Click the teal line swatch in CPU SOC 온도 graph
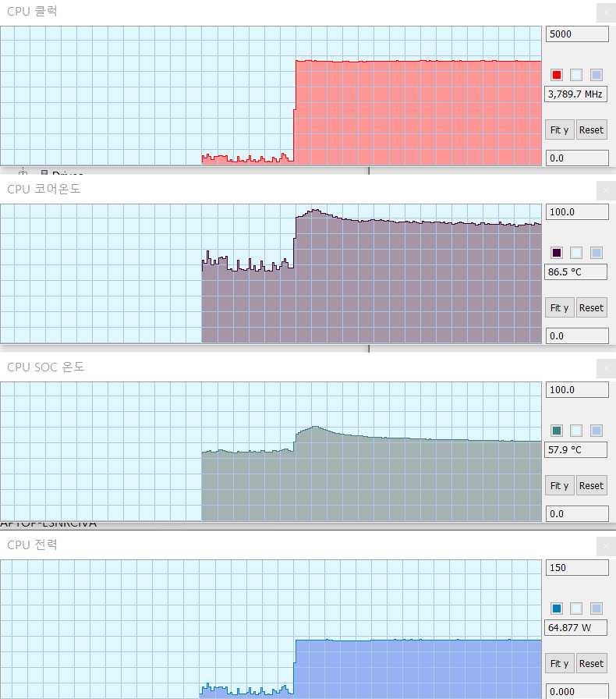Viewport: 616px width, 699px height. click(556, 431)
